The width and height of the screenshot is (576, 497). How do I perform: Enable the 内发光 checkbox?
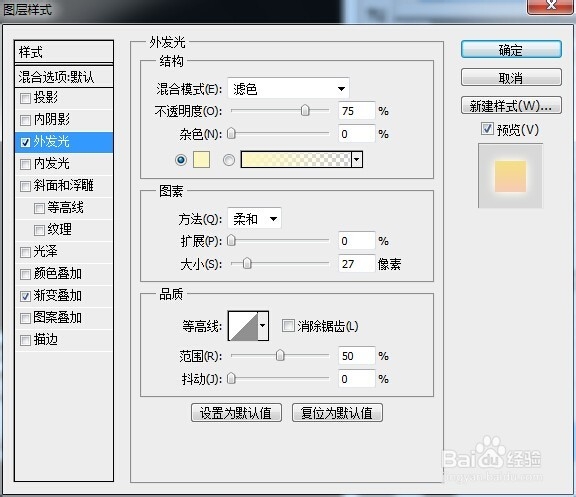click(25, 164)
